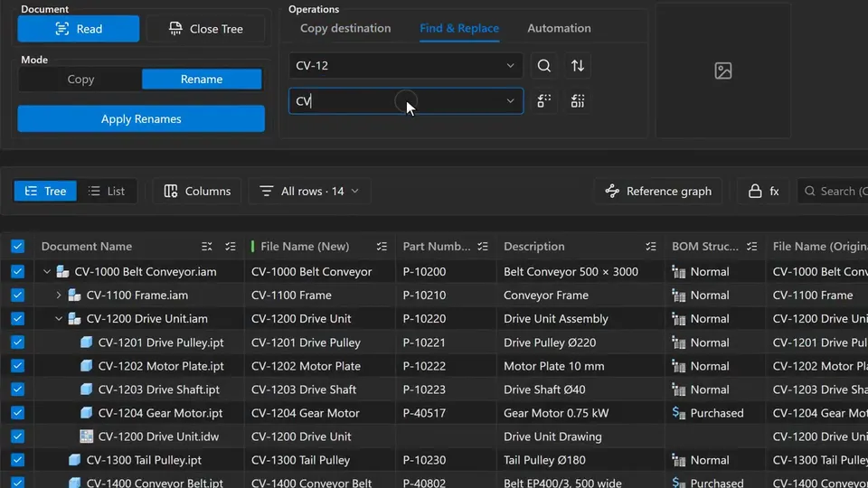Uncheck the CV-1200 Drive Unit.idw row checkbox
This screenshot has width=868, height=488.
tap(18, 436)
